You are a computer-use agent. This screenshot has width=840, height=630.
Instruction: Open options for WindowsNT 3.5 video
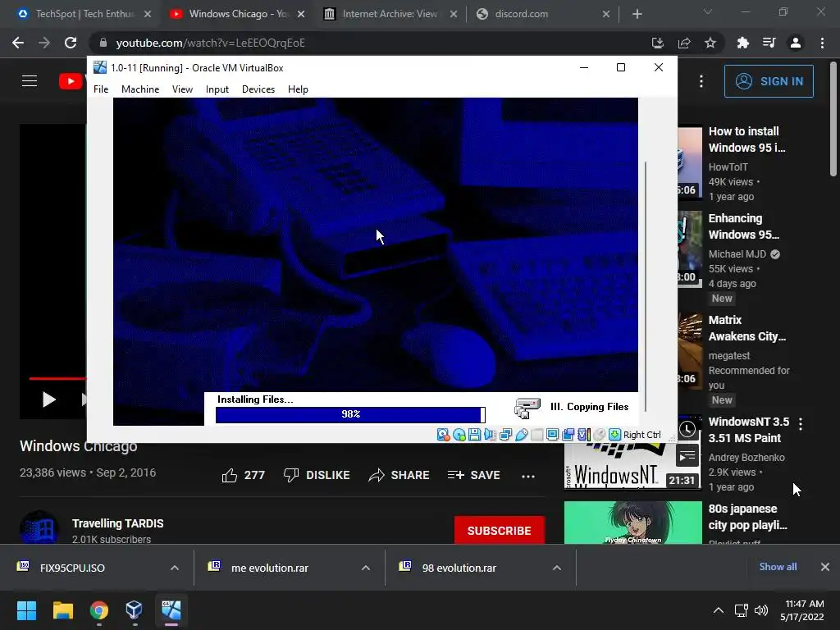tap(801, 424)
